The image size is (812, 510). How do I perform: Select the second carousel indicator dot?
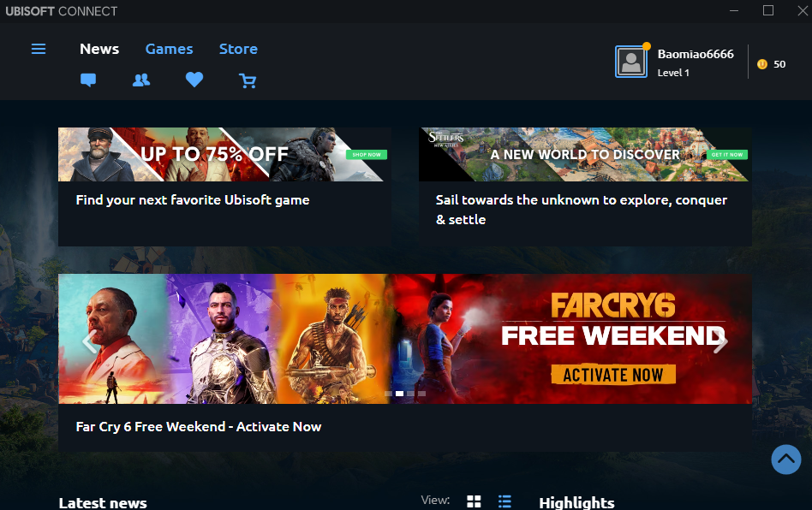tap(399, 394)
